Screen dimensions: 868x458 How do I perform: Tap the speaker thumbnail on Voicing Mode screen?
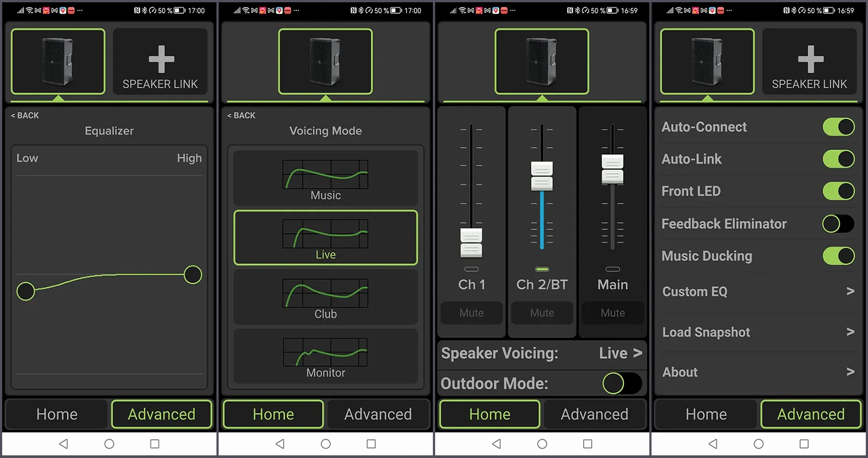point(325,61)
